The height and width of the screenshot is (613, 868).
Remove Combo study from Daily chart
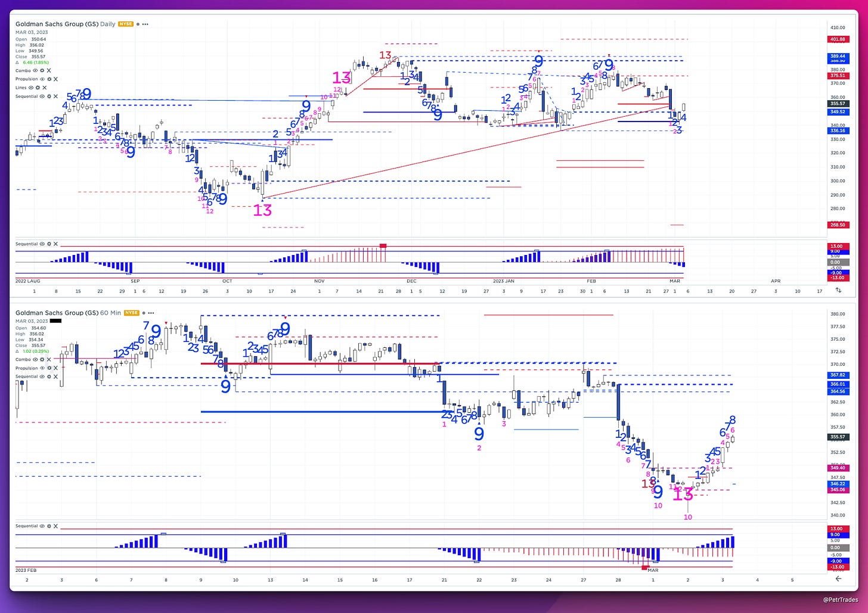pos(49,70)
